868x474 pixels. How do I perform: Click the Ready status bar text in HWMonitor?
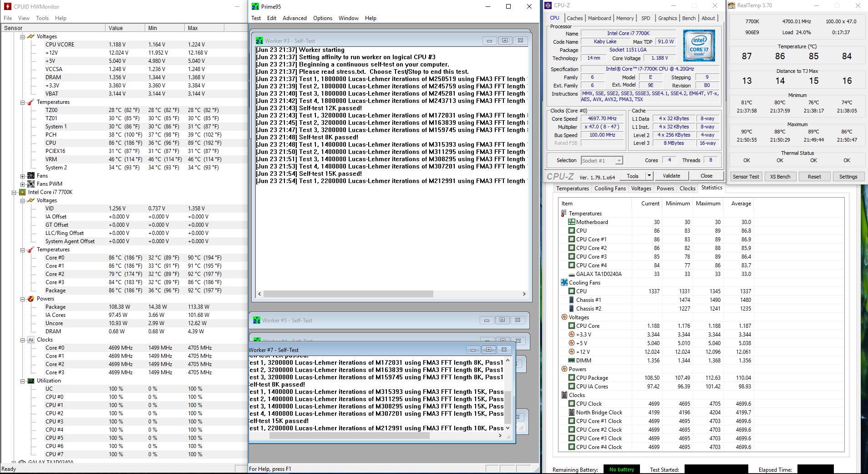9,469
